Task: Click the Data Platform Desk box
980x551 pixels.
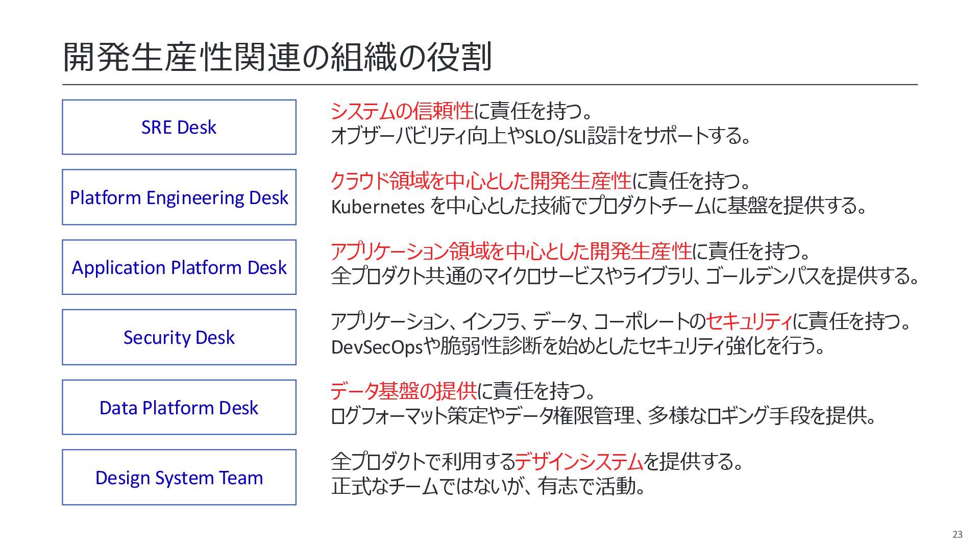Action: pyautogui.click(x=179, y=407)
